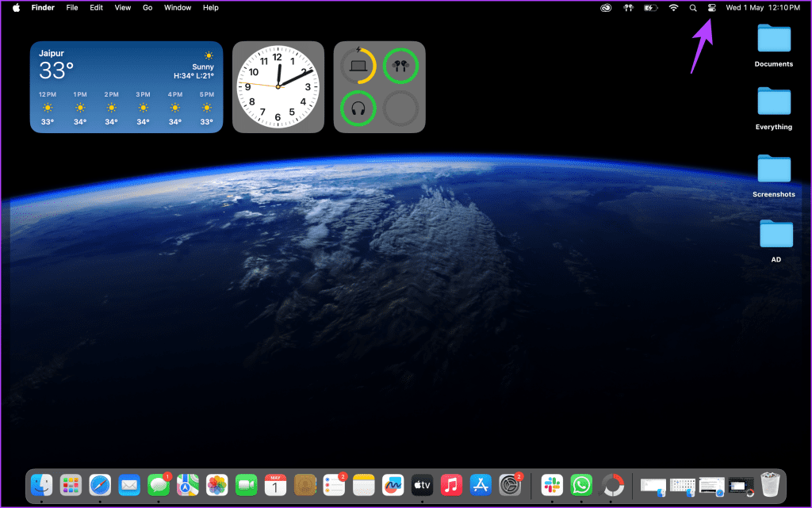This screenshot has height=508, width=812.
Task: Open Reminders with badge 2
Action: coord(334,486)
